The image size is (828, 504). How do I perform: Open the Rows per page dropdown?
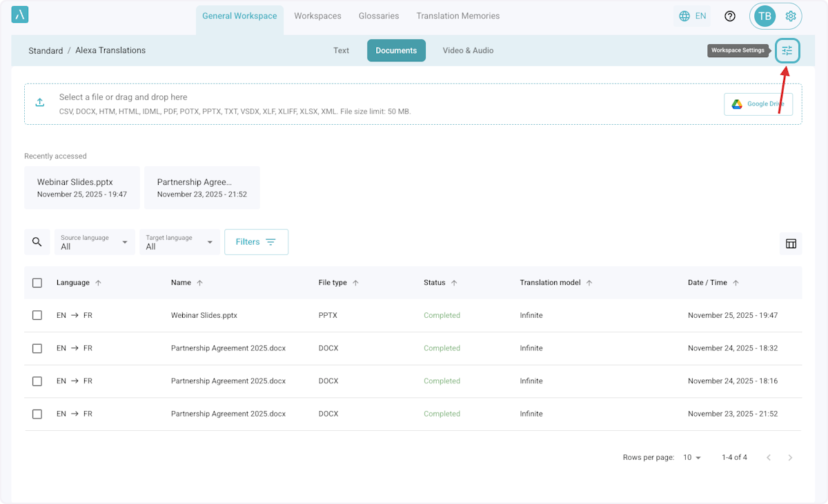[691, 458]
